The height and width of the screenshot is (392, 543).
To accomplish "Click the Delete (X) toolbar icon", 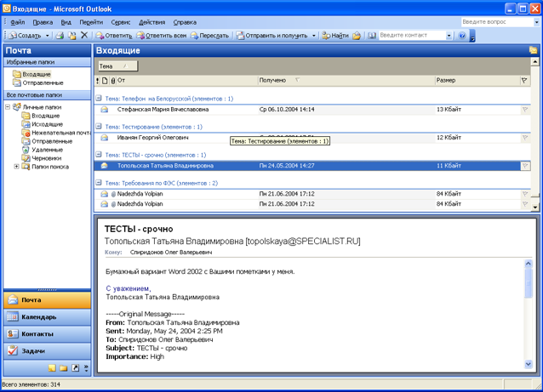I will (84, 35).
